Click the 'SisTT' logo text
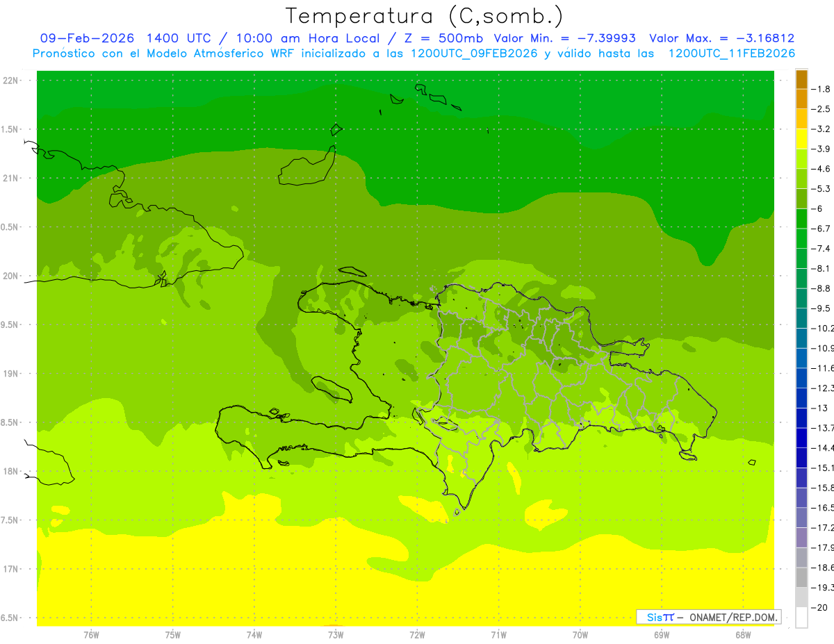834x644 pixels. pos(660,617)
